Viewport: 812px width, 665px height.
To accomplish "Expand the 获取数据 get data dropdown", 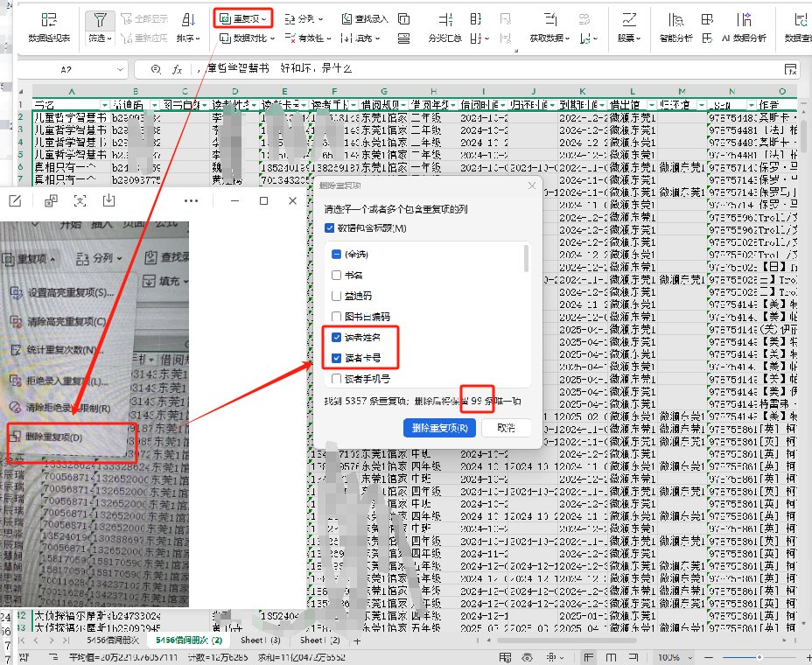I will coord(549,38).
